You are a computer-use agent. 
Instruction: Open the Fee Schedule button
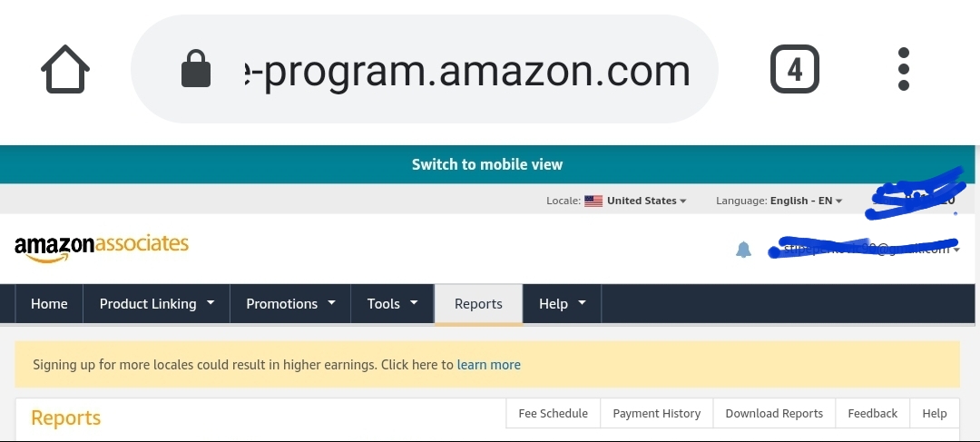click(554, 413)
